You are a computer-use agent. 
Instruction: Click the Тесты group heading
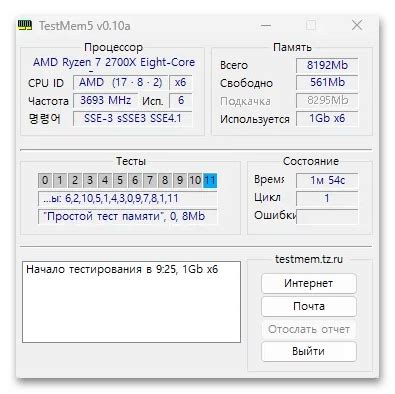(131, 161)
